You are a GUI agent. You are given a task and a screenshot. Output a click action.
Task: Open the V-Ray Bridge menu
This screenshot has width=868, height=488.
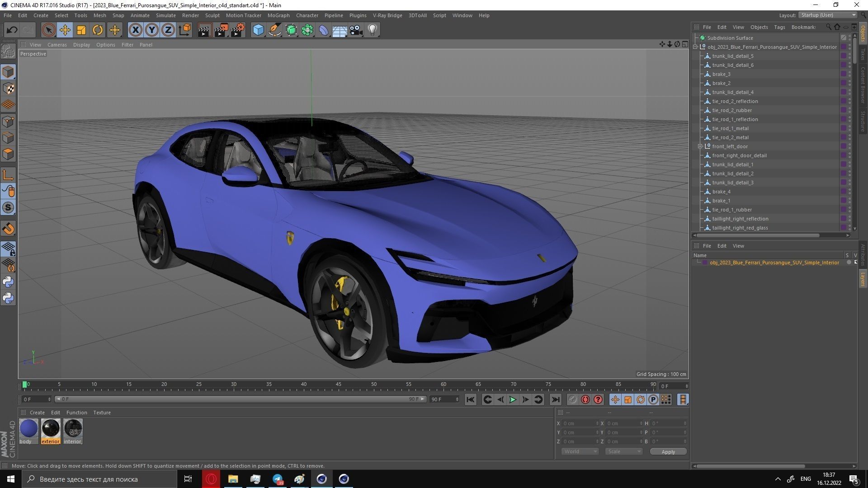point(387,15)
